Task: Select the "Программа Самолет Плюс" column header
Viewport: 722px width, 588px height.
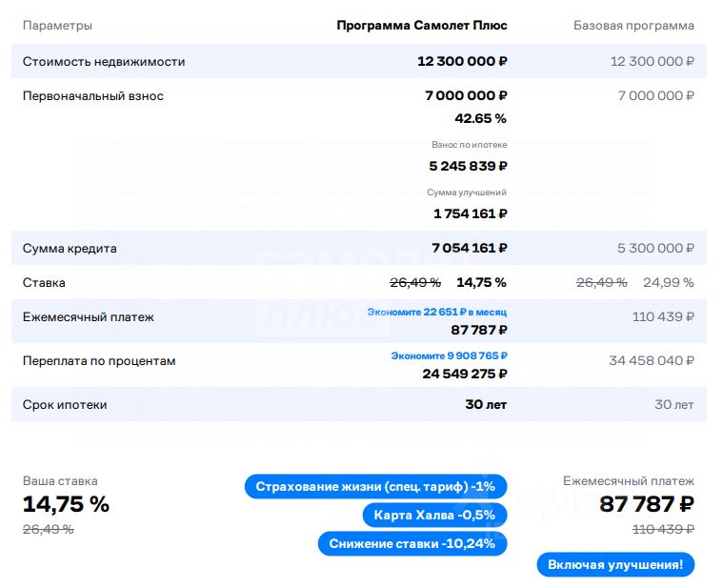Action: pyautogui.click(x=421, y=26)
